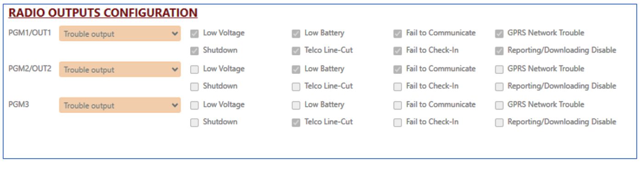Screen dimensions: 644x187
Task: Uncheck Low Battery for PGM2/OUT2
Action: click(296, 69)
